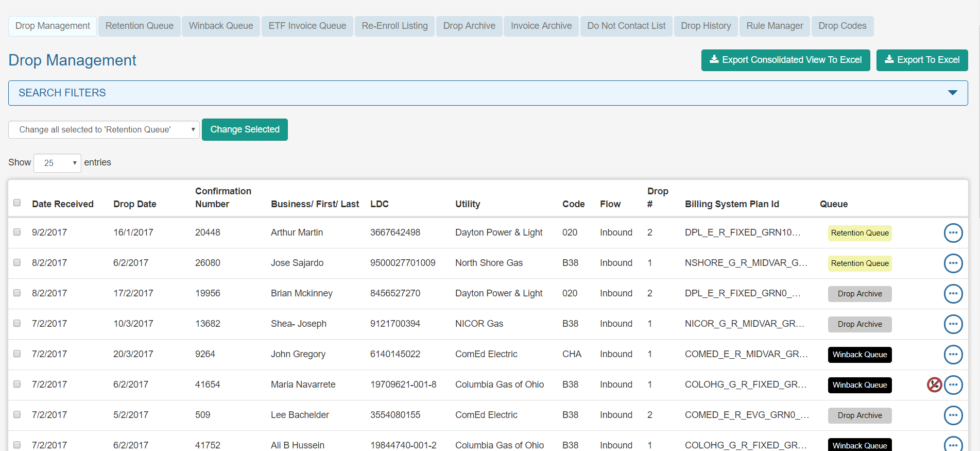This screenshot has width=980, height=451.
Task: Sort by Billing System Plan Id column
Action: (x=732, y=204)
